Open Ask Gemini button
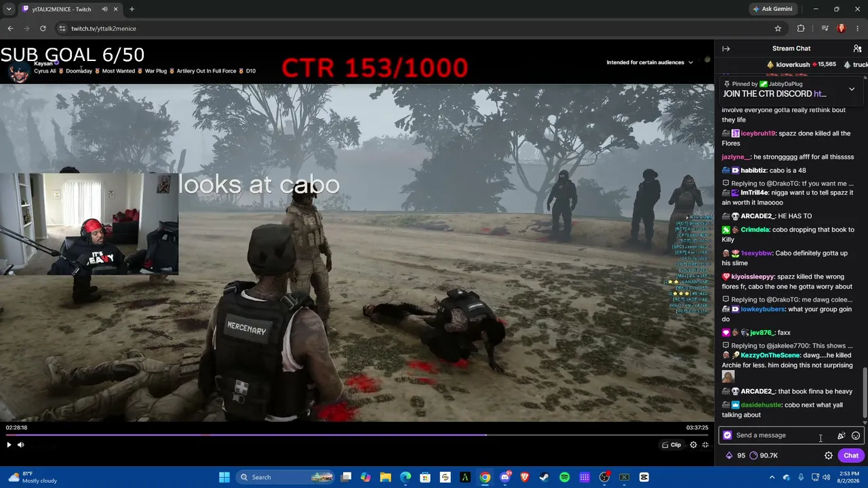This screenshot has height=488, width=868. pos(772,9)
